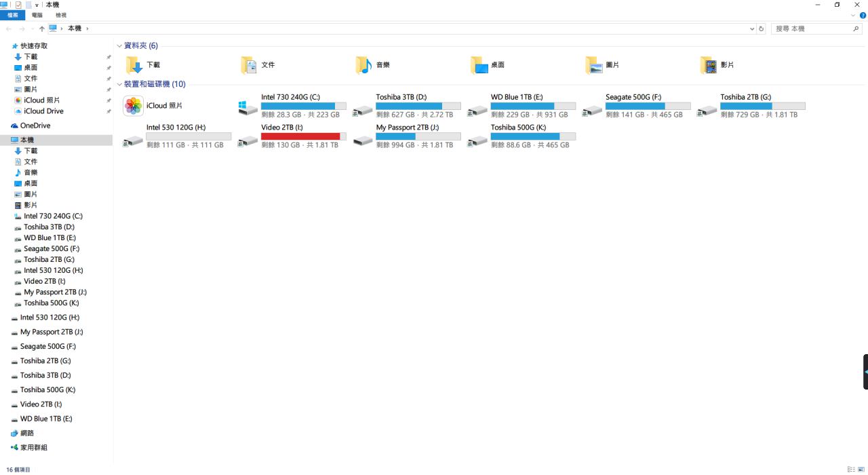Click the red capacity bar of Video 2TB (I:)
Viewport: 868px width, 475px height.
pyautogui.click(x=303, y=136)
